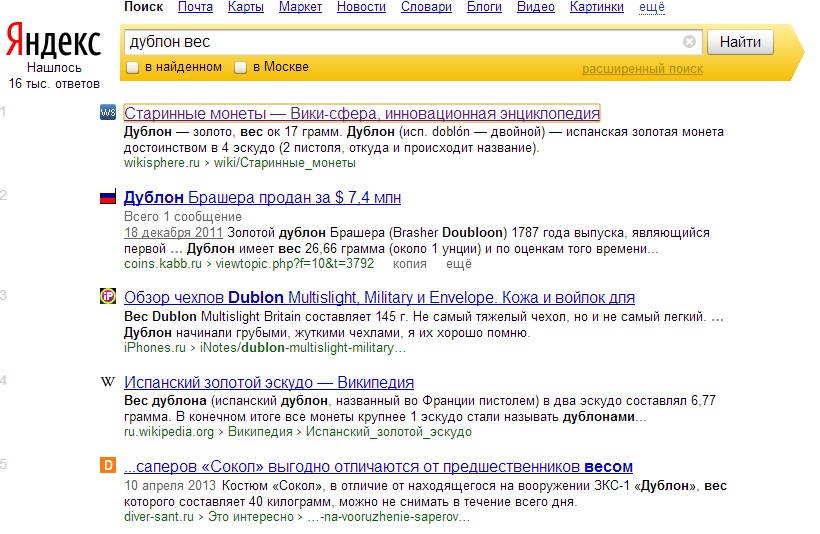The width and height of the screenshot is (820, 534).
Task: Go to the Блоги tab
Action: pyautogui.click(x=484, y=7)
